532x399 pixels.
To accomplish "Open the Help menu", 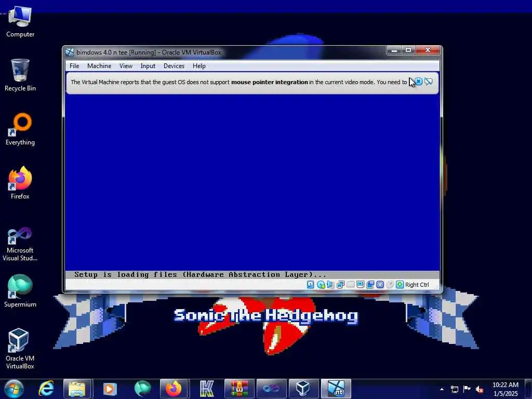I will pyautogui.click(x=199, y=66).
